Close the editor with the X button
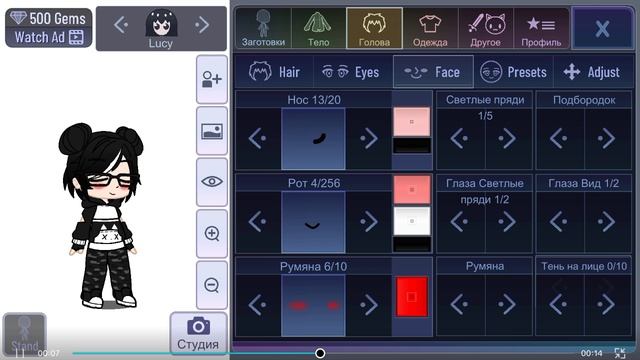 coord(602,28)
